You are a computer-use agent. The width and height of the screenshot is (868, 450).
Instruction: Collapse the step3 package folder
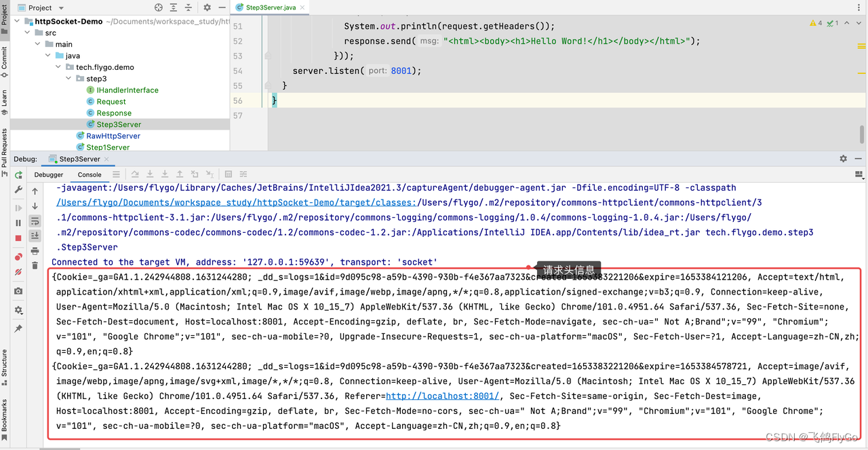tap(68, 78)
